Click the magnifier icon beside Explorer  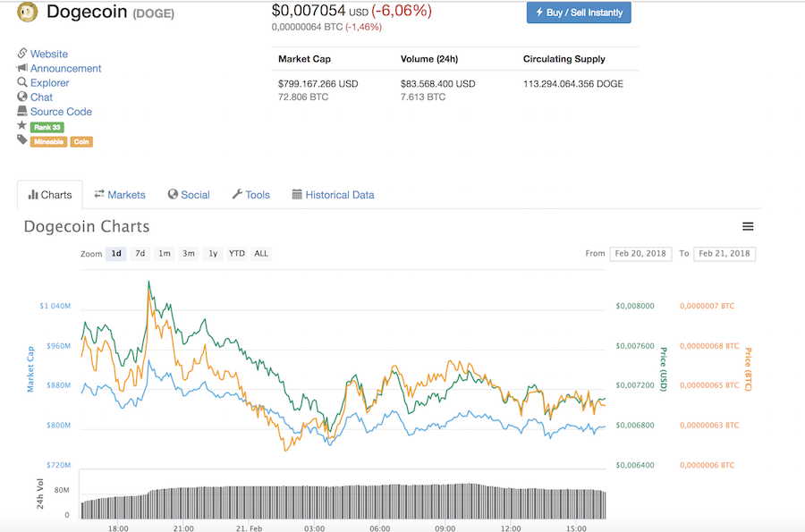tap(22, 82)
